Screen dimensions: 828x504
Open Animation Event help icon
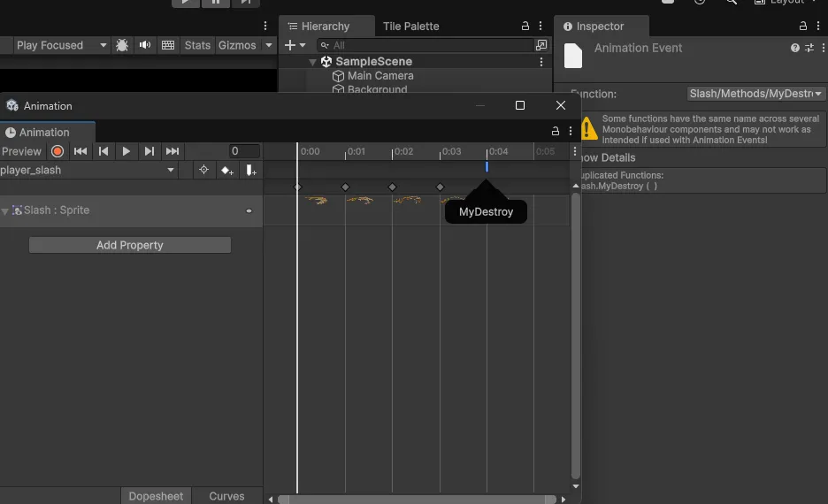tap(794, 48)
